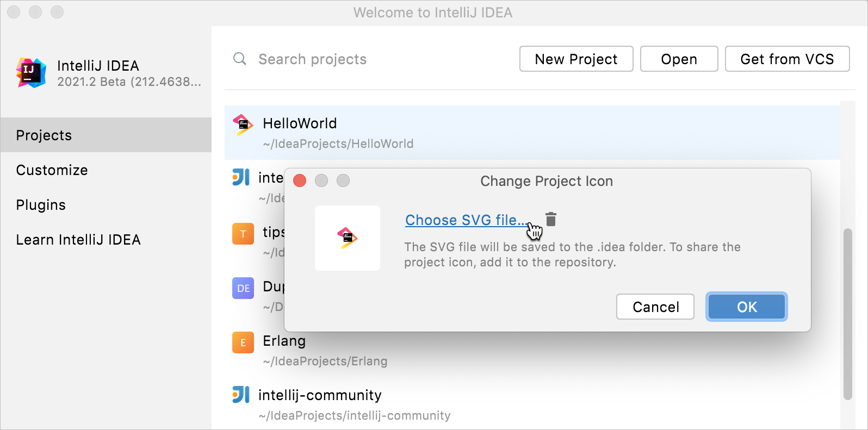Viewport: 868px width, 430px height.
Task: Click the partially hidden 'inte' project icon
Action: coord(241,177)
